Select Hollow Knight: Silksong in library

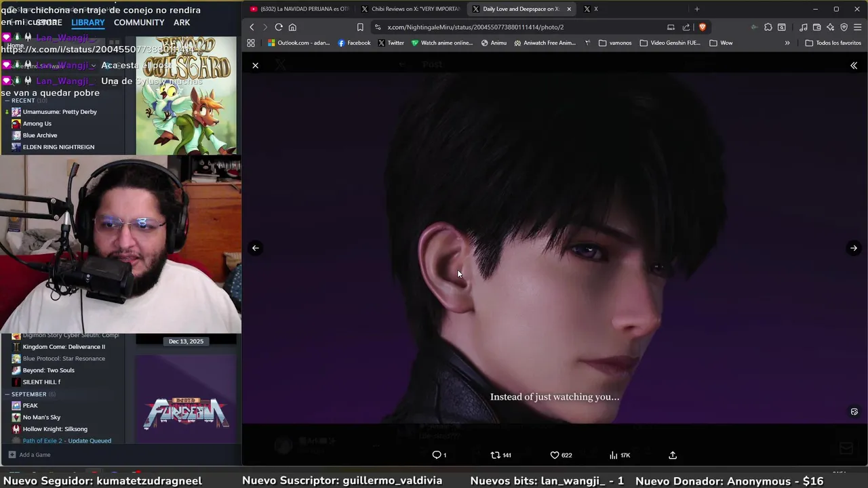coord(55,428)
